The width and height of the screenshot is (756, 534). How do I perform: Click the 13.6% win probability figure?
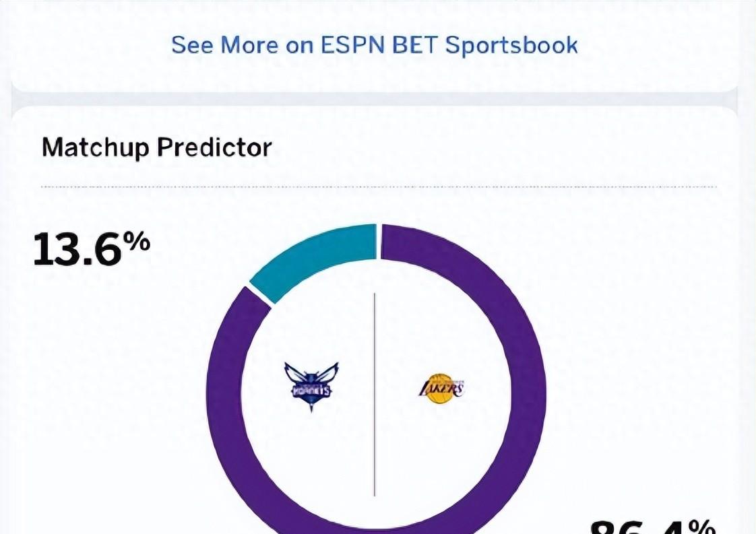click(x=92, y=248)
